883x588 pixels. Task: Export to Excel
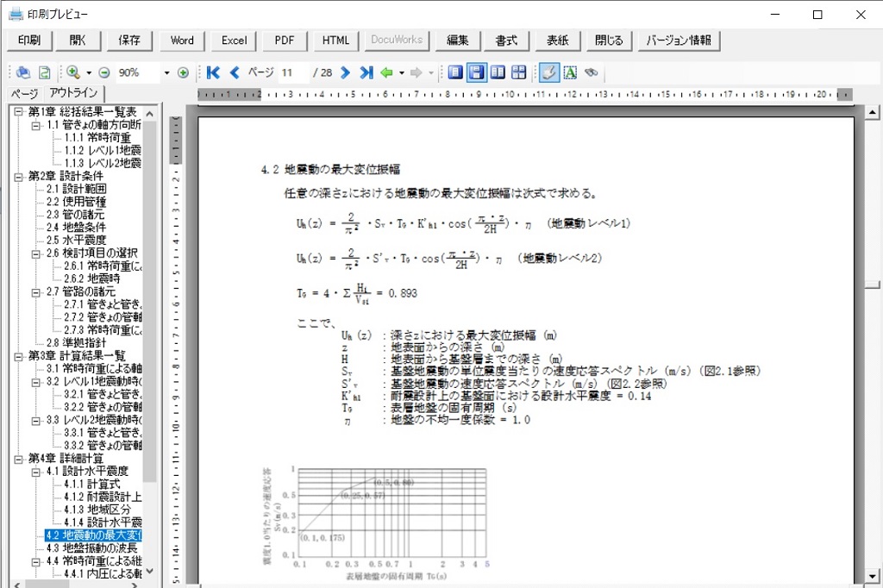coord(234,41)
